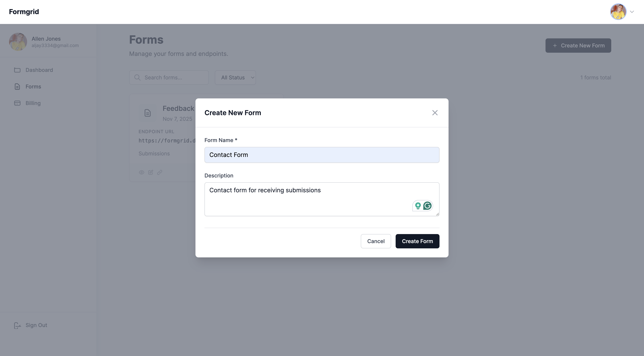Go to Dashboard in the sidebar
The image size is (644, 356).
click(39, 70)
